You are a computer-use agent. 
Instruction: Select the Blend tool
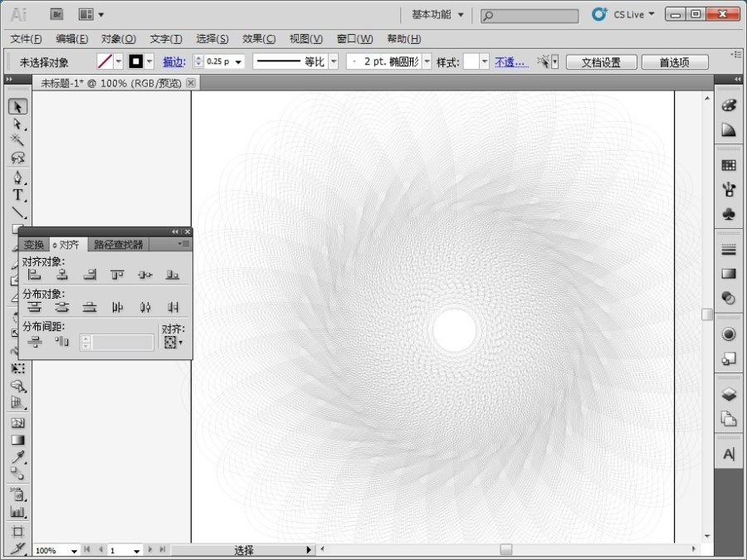pyautogui.click(x=17, y=474)
